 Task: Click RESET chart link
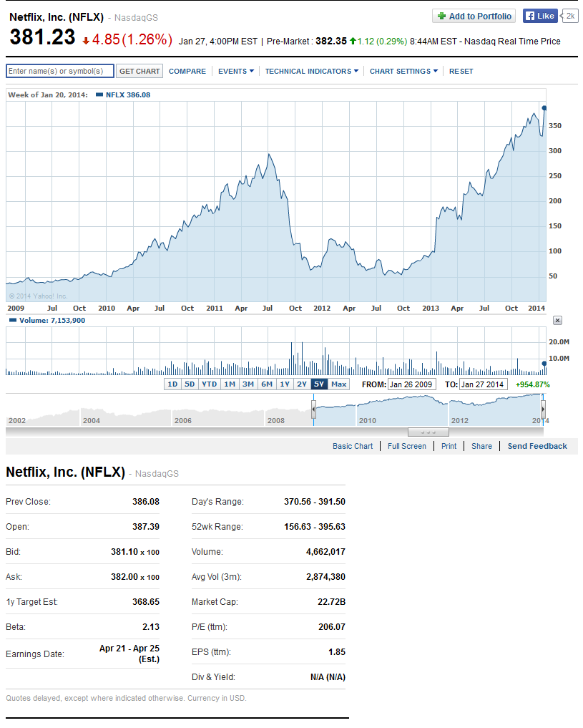461,71
